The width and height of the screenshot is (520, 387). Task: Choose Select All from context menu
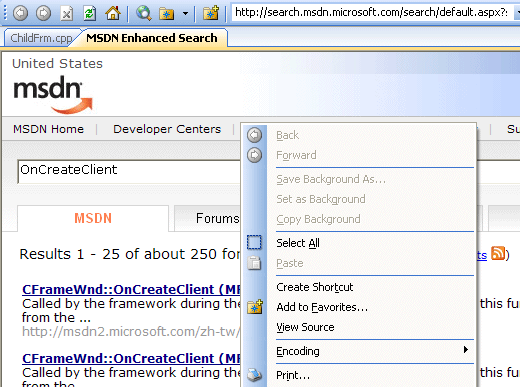360,243
